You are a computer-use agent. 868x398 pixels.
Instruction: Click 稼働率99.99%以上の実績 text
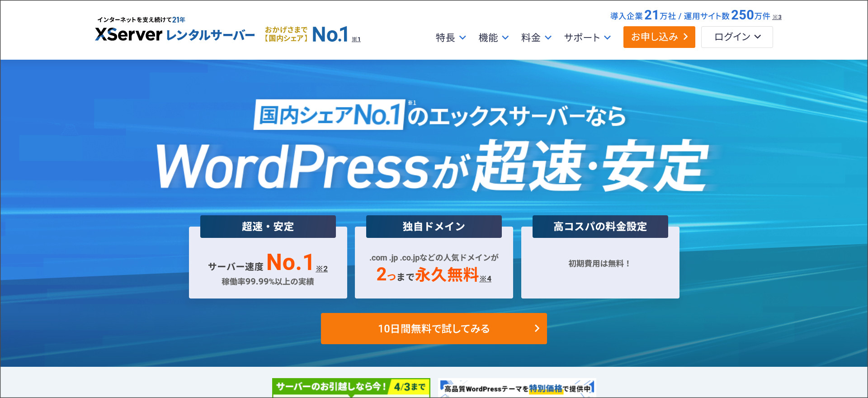[268, 282]
